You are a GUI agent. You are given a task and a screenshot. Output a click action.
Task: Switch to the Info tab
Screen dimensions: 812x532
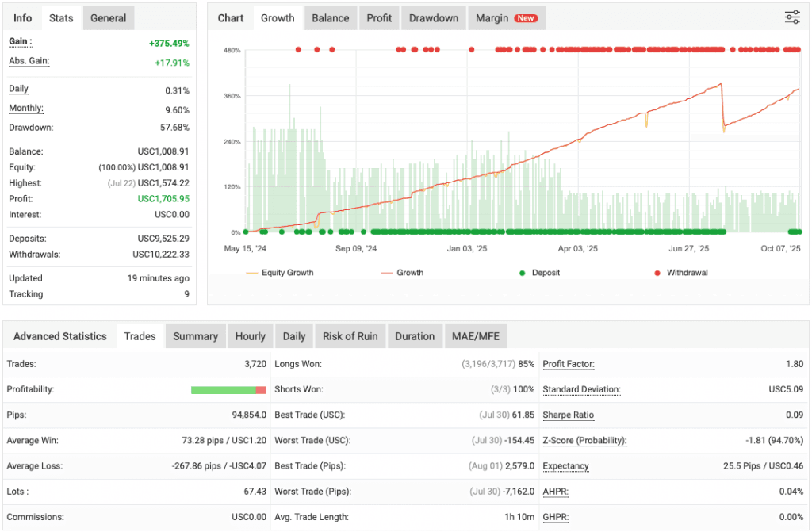click(21, 17)
